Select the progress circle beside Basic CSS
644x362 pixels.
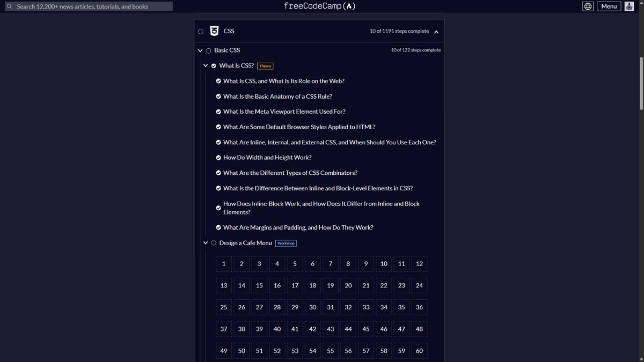[x=208, y=50]
